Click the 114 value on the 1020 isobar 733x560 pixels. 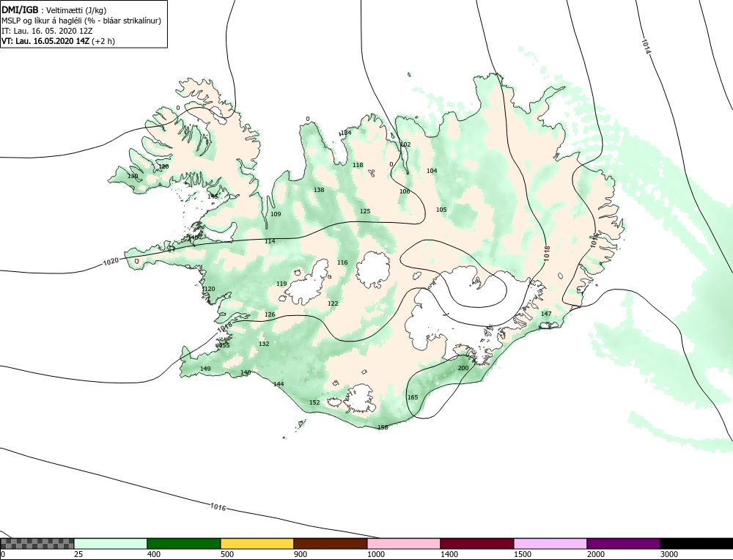click(270, 241)
